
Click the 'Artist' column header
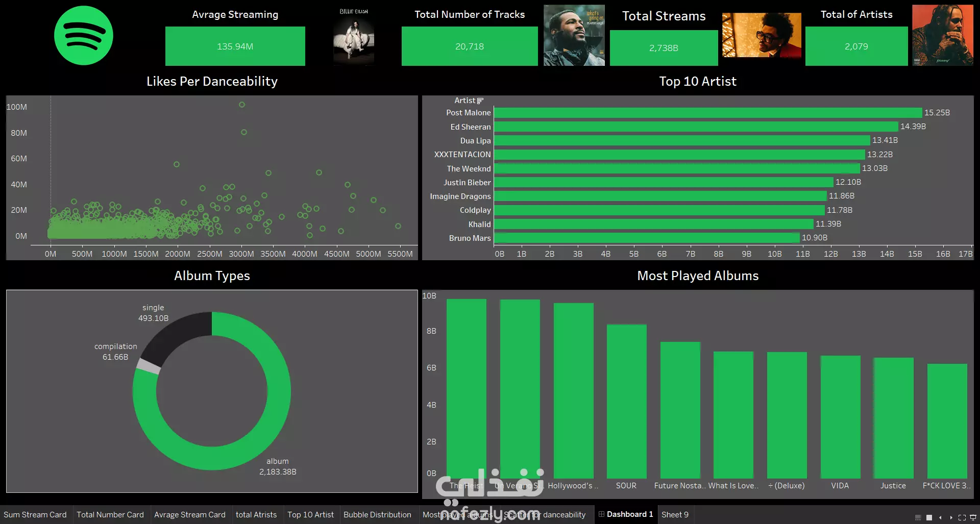[465, 101]
